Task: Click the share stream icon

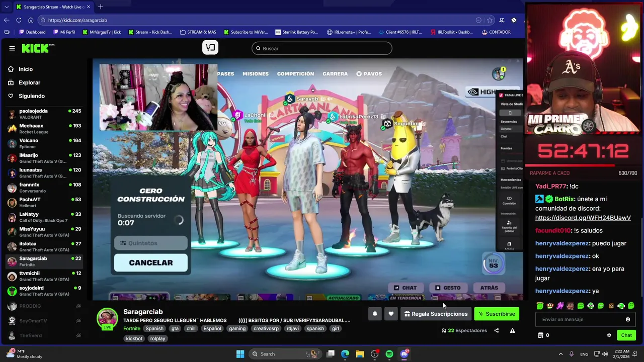Action: pos(497,330)
